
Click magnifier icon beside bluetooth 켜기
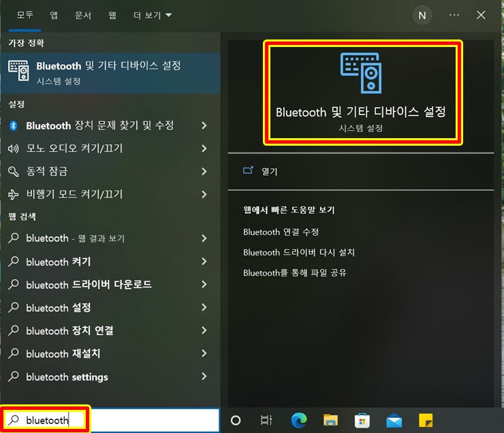pyautogui.click(x=13, y=261)
